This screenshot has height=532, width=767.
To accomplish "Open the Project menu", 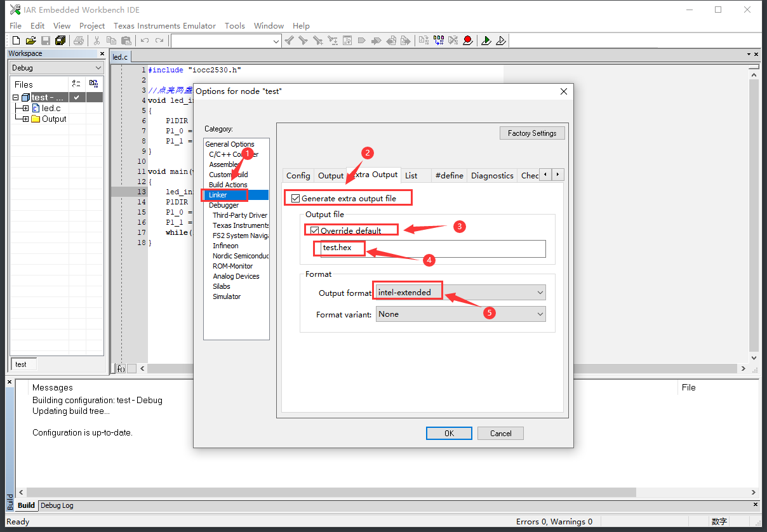I will click(92, 25).
